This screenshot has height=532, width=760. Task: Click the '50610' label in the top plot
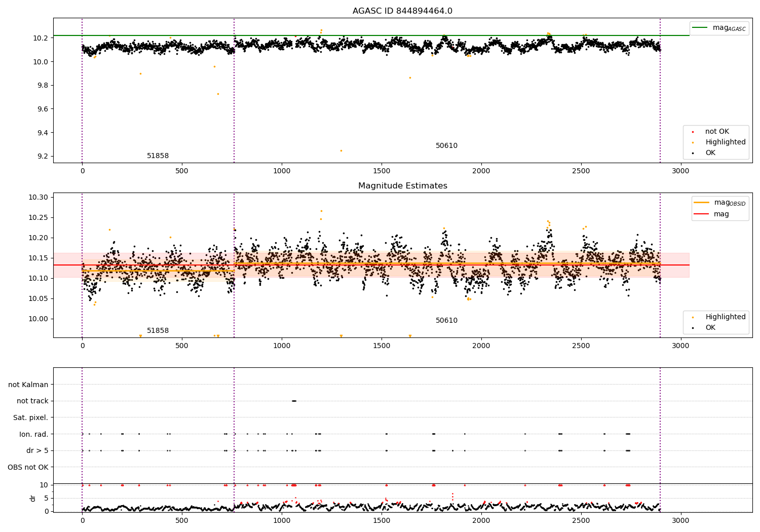pos(446,146)
